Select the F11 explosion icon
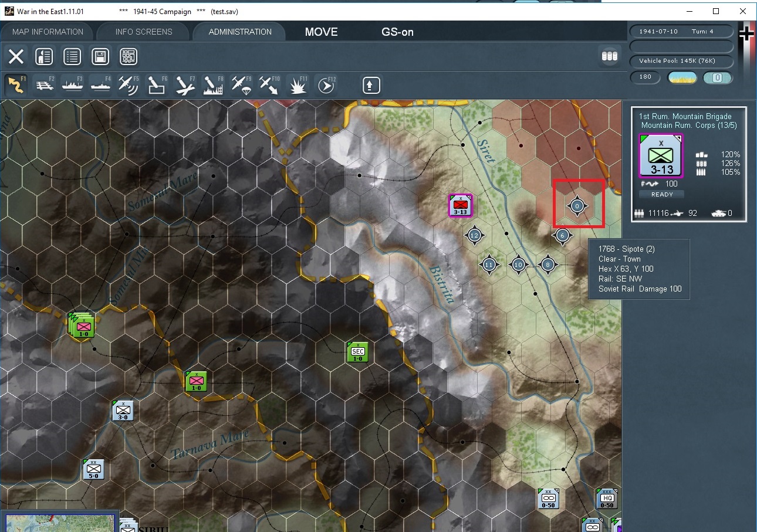The image size is (757, 532). (x=298, y=85)
